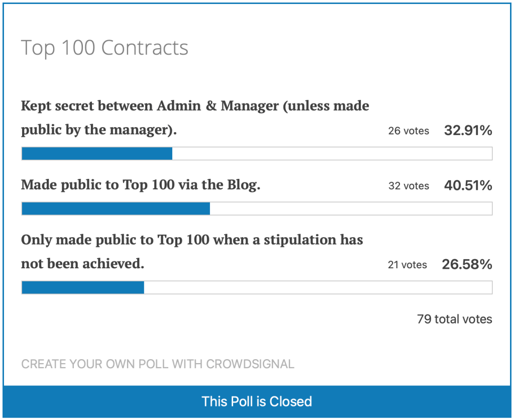Screen dimensions: 514x420
Task: Click the 21 votes count
Action: 407,265
